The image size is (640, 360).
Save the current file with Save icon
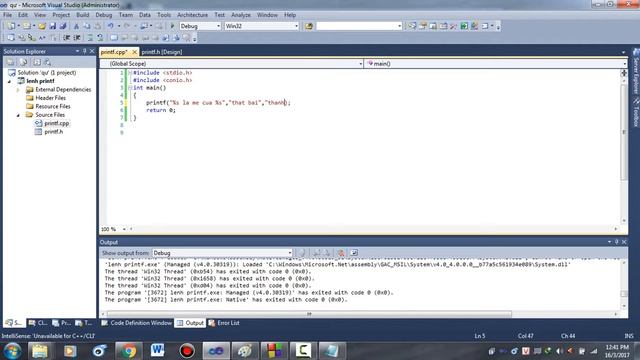pyautogui.click(x=53, y=26)
